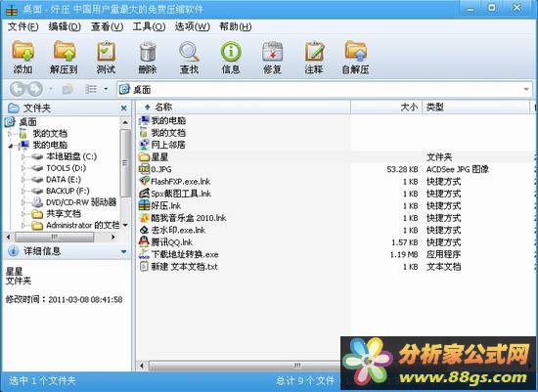Click the 添加 (Add) toolbar icon
Viewport: 538px width, 392px height.
[23, 57]
